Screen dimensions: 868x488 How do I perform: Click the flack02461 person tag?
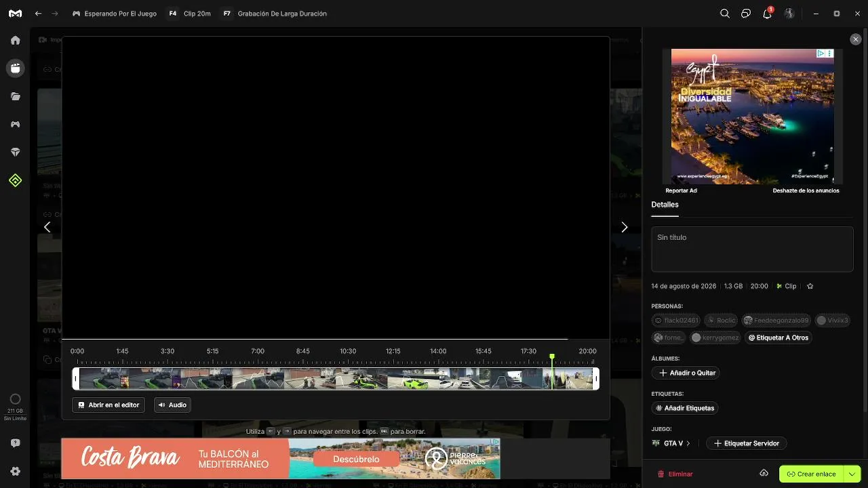(x=676, y=321)
